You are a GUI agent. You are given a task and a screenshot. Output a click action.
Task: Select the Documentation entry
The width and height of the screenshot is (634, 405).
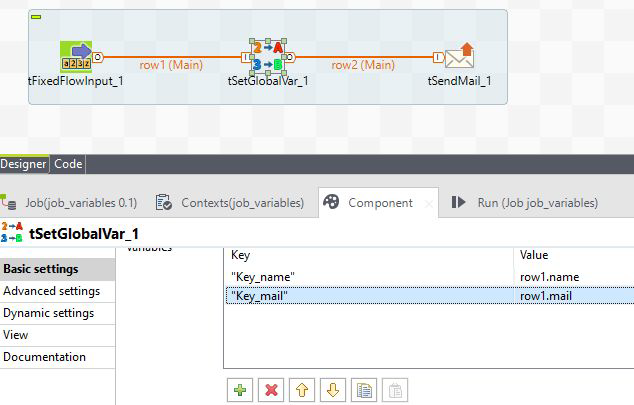click(57, 357)
